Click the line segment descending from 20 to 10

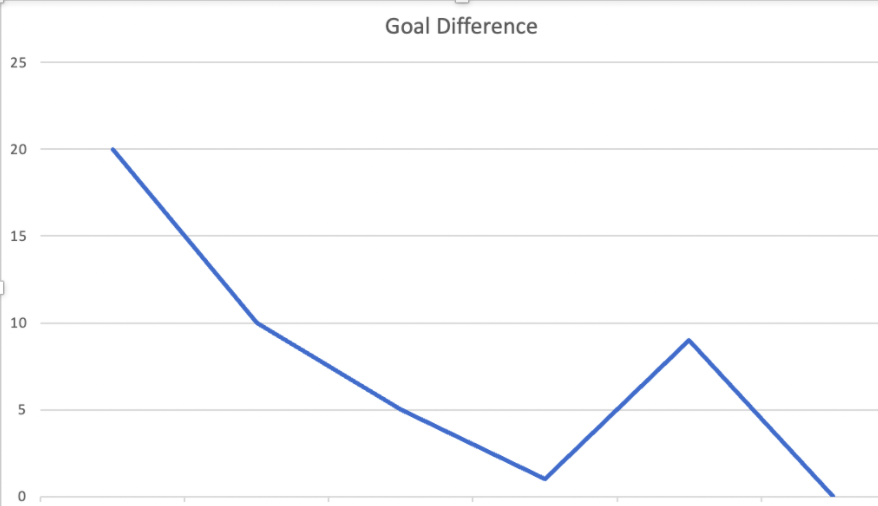coord(185,236)
